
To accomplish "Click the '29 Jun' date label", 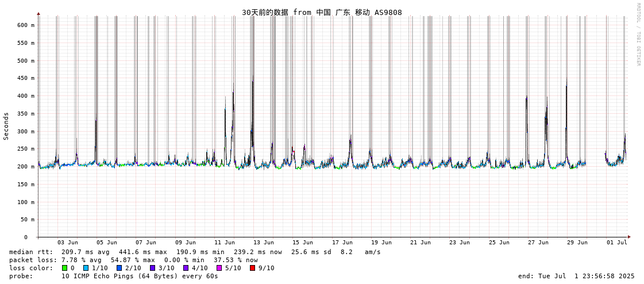I will pyautogui.click(x=578, y=243).
